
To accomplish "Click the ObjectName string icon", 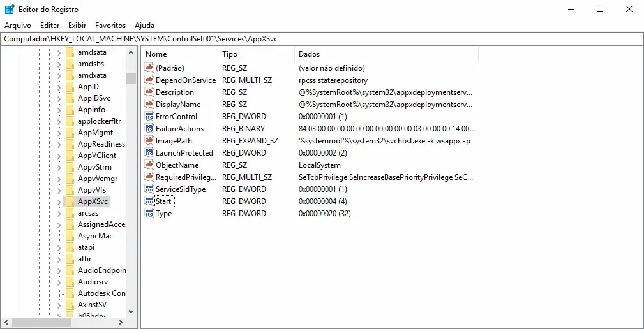I will pos(149,165).
